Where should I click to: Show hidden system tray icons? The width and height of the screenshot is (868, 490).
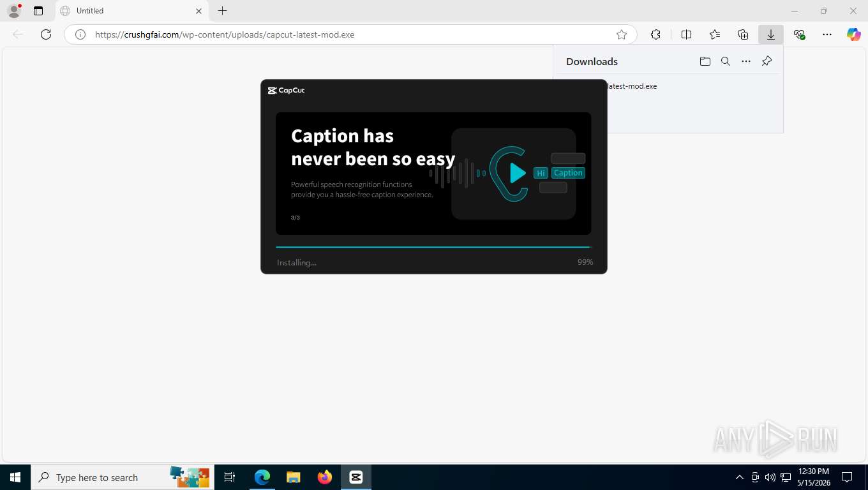[740, 477]
